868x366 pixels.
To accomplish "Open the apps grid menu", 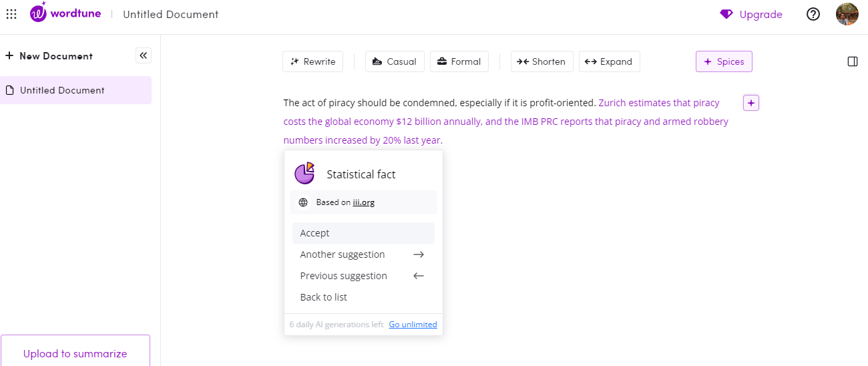I will (x=11, y=14).
